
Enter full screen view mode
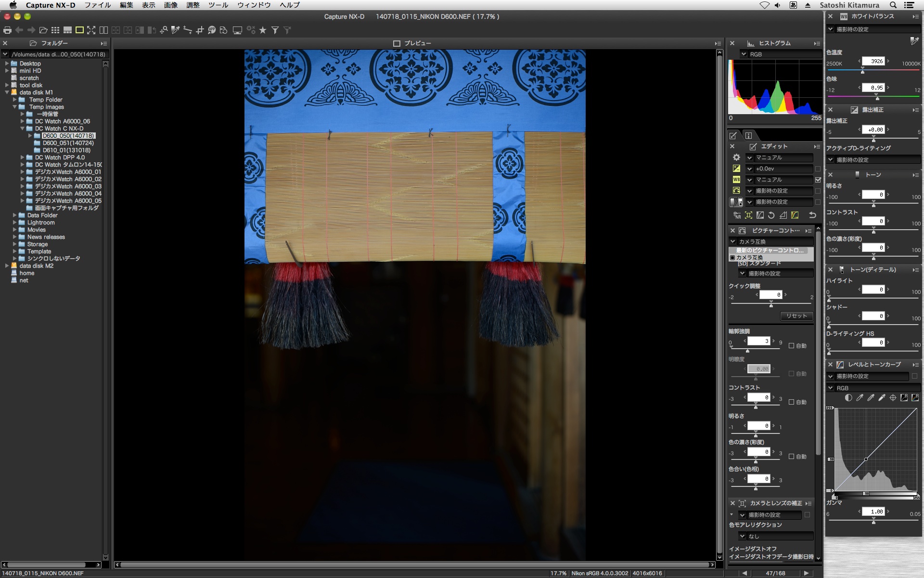coord(91,30)
